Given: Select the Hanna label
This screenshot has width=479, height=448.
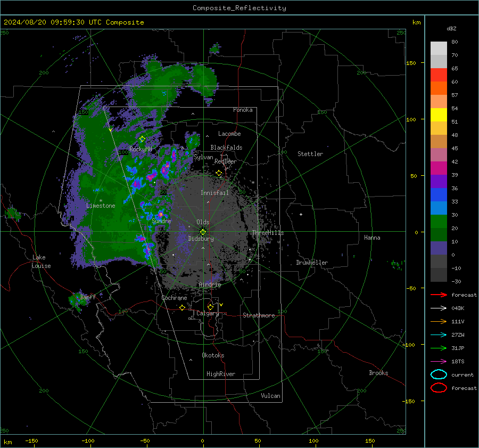Looking at the screenshot, I should tap(372, 238).
